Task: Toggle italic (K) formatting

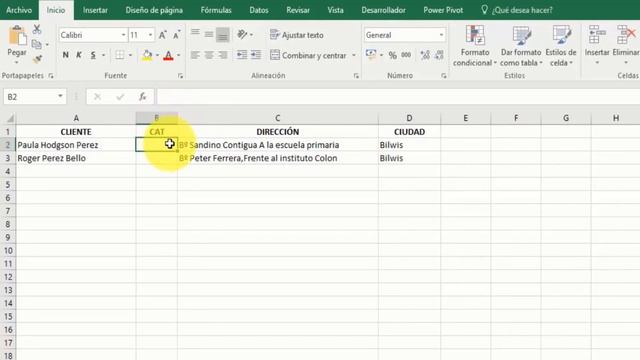Action: (79, 55)
